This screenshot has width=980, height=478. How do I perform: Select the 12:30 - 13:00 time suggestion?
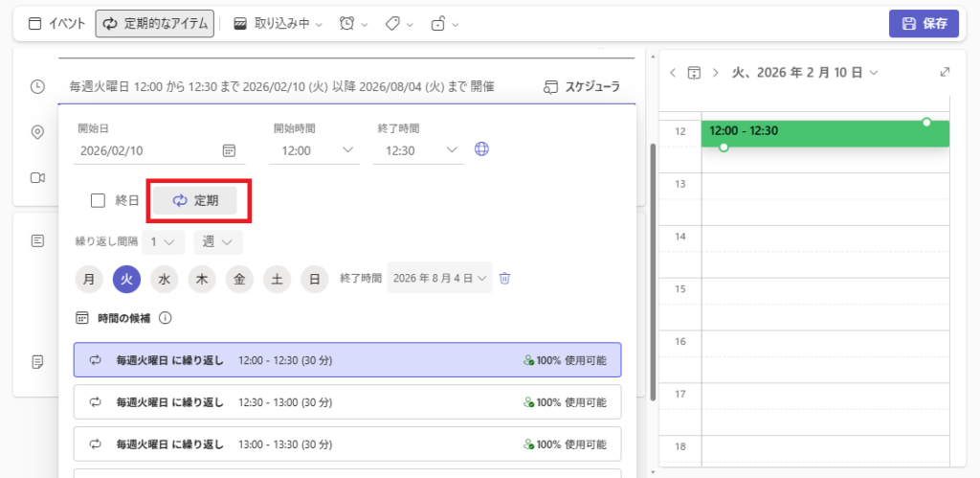coord(346,401)
